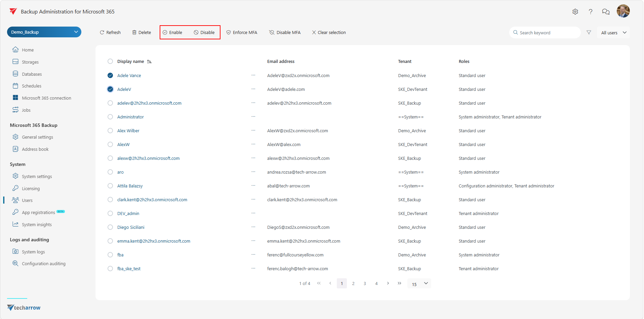Select the fba_ske_test row checkbox
This screenshot has height=319, width=644.
coord(110,269)
